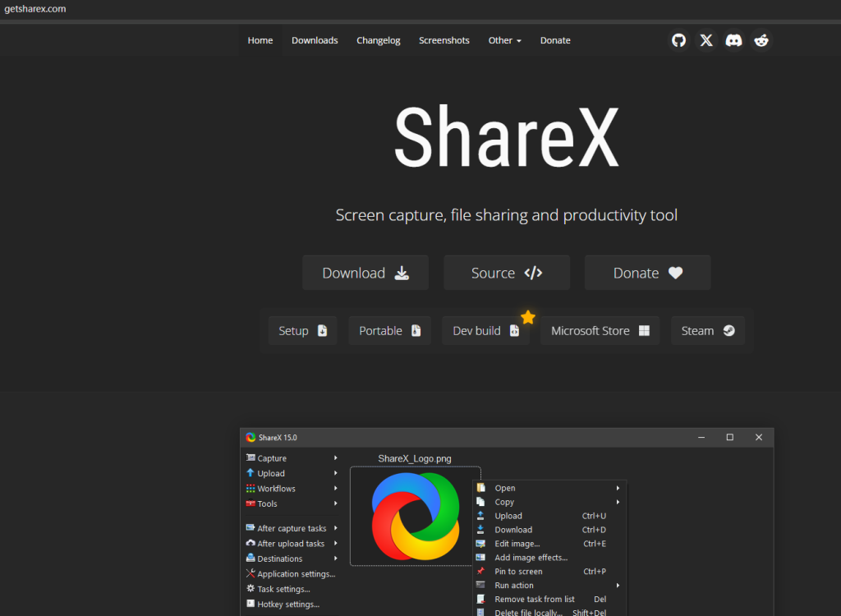Viewport: 841px width, 616px height.
Task: Click the code brackets icon on Source
Action: (x=533, y=274)
